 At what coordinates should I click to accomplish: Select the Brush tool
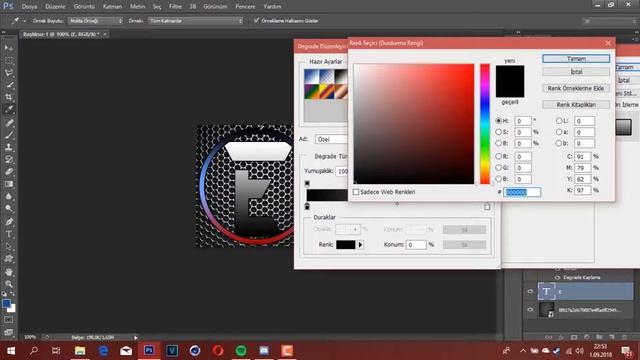tap(9, 135)
